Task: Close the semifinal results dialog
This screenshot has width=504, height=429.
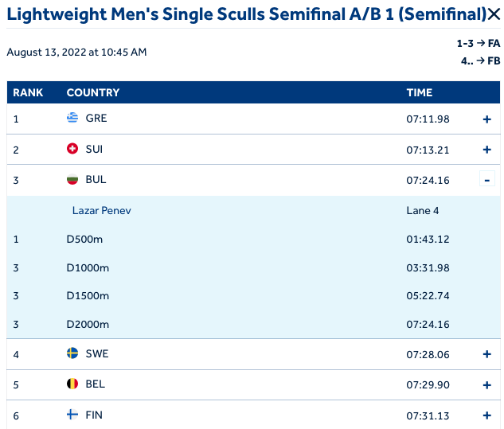Action: point(494,14)
